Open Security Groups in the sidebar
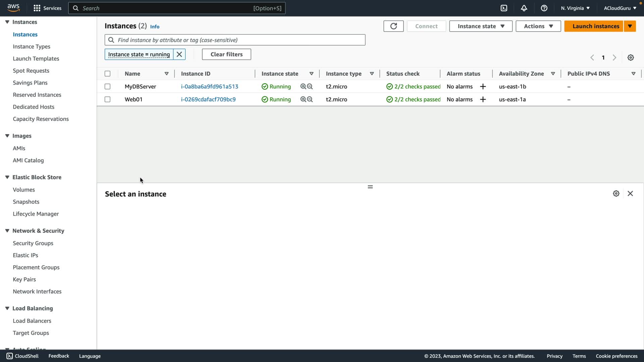644x362 pixels. coord(33,243)
